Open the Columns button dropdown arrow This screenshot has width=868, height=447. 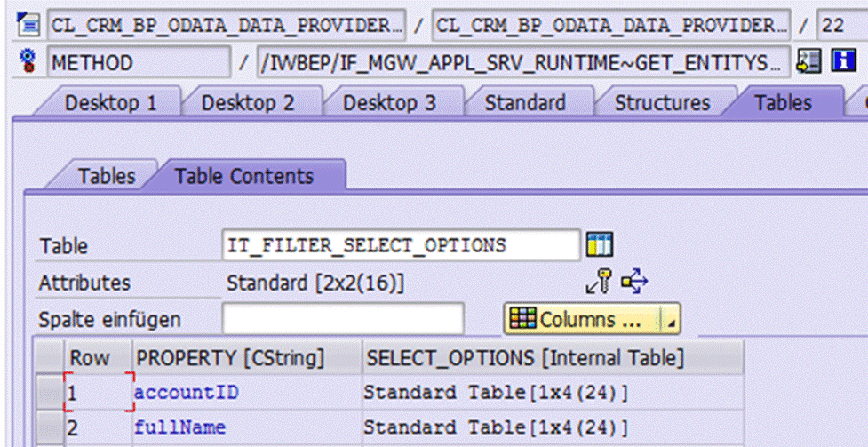tap(672, 320)
